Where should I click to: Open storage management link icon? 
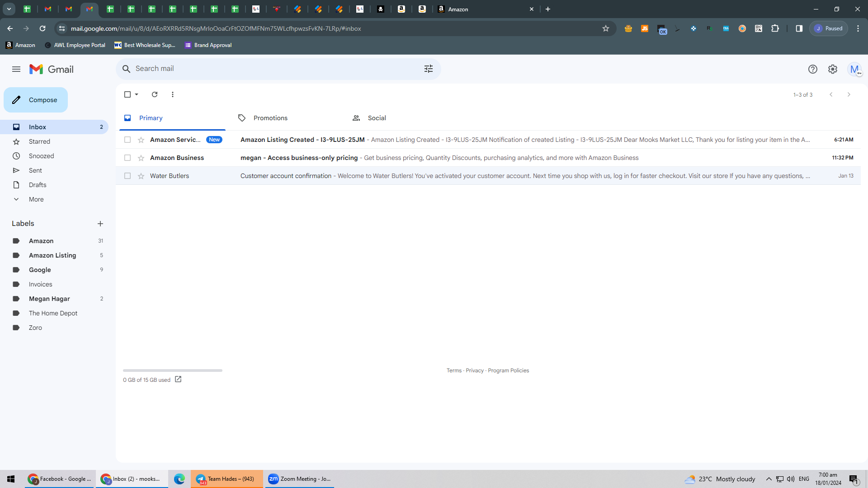point(178,380)
